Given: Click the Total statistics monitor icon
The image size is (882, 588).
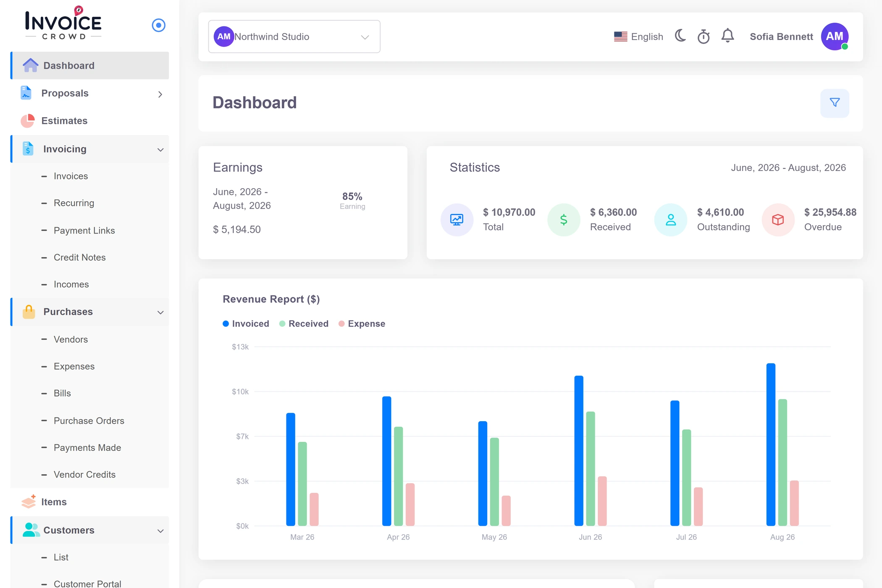Looking at the screenshot, I should coord(457,220).
